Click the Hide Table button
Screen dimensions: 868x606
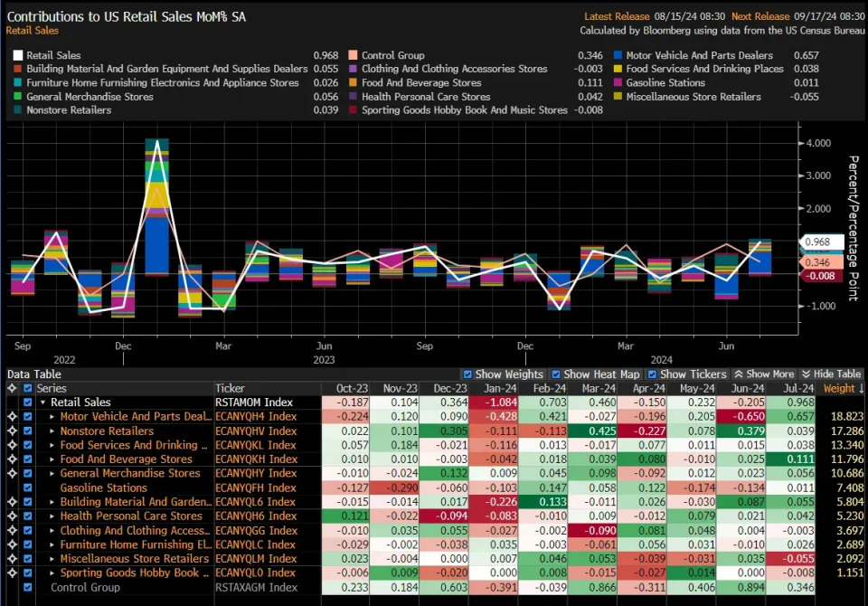coord(832,374)
